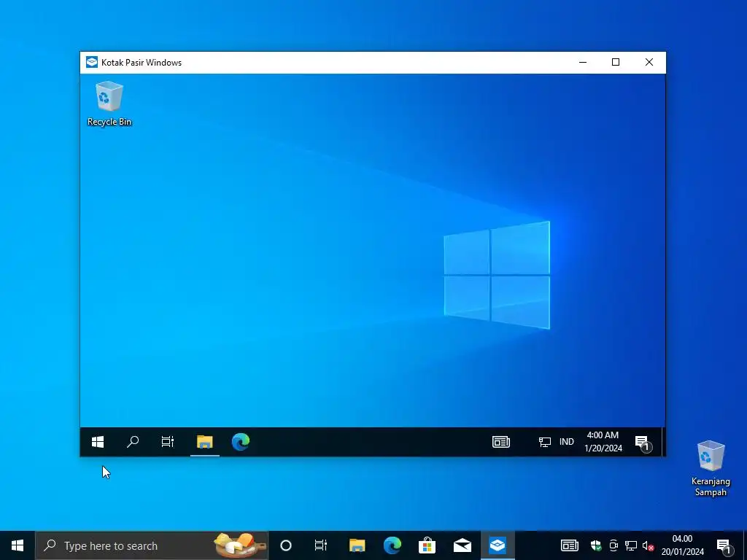Click the Meet Now tray icon
The width and height of the screenshot is (747, 560).
pyautogui.click(x=614, y=545)
